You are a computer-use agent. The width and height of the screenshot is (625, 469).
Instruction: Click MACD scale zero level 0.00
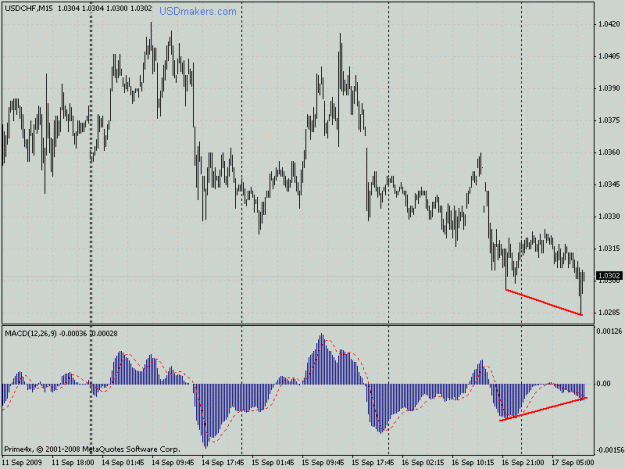[604, 384]
